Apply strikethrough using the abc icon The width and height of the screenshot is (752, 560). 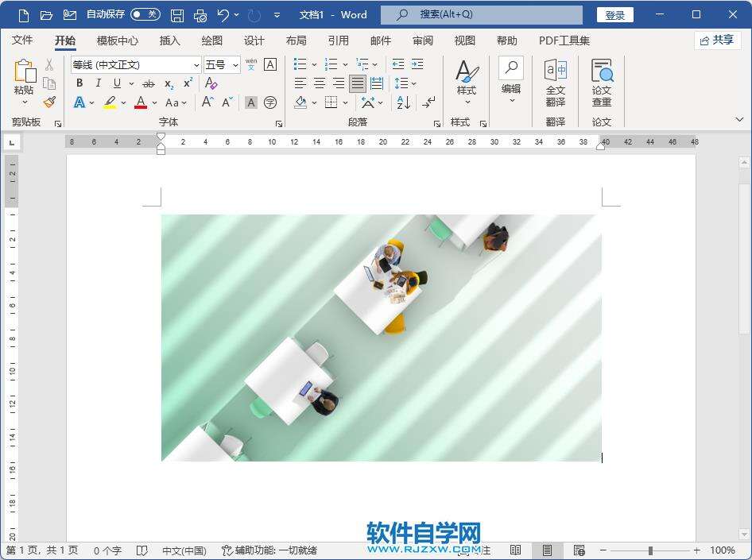(148, 83)
